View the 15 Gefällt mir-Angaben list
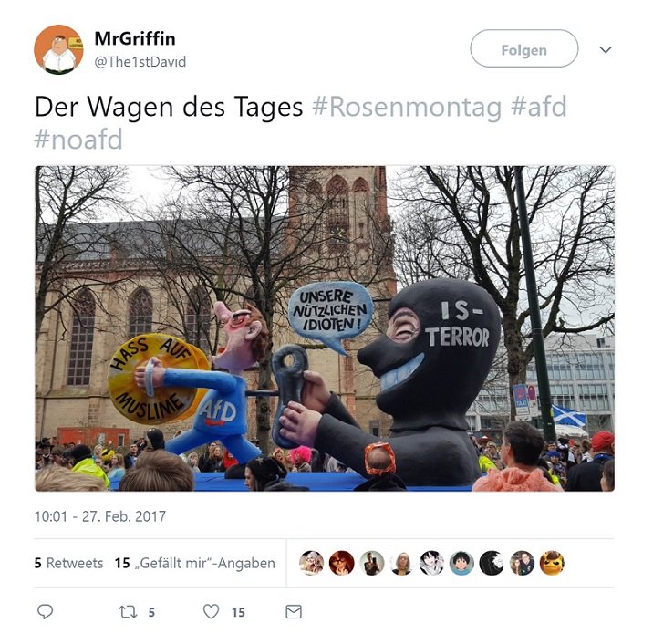Screen dimensions: 653x644 [x=195, y=563]
